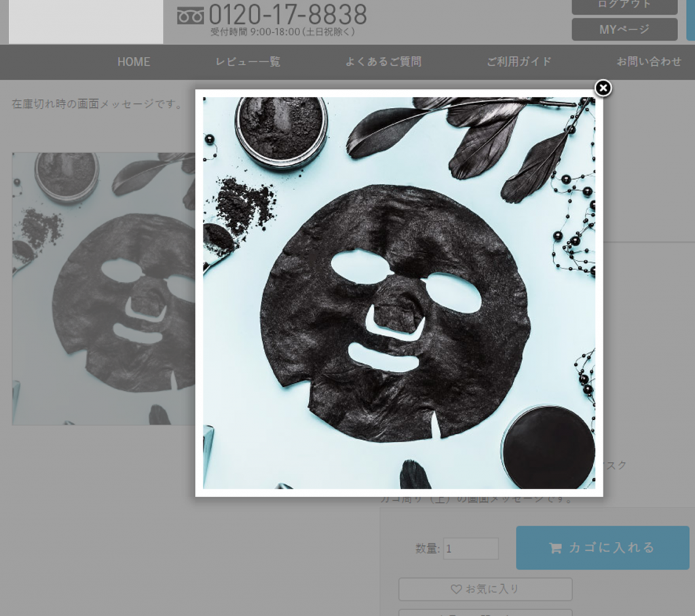Viewport: 695px width, 616px height.
Task: Click the heart icon in お気に入り
Action: click(x=456, y=589)
